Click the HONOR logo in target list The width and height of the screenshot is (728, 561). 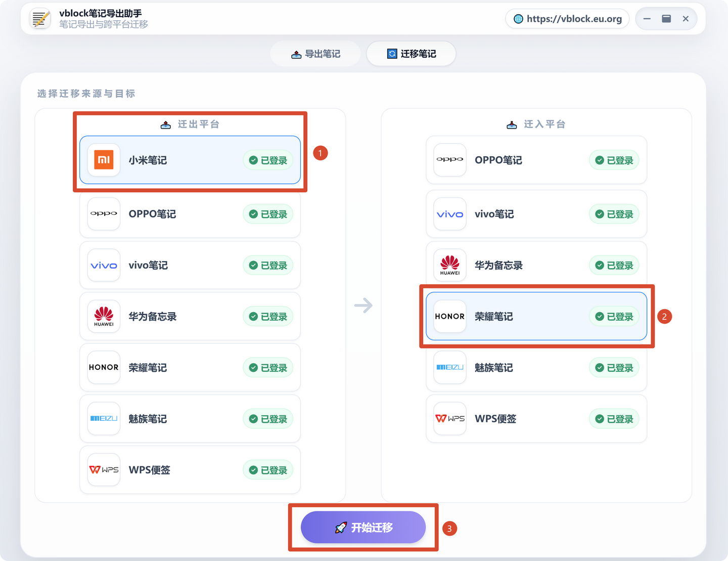coord(450,316)
